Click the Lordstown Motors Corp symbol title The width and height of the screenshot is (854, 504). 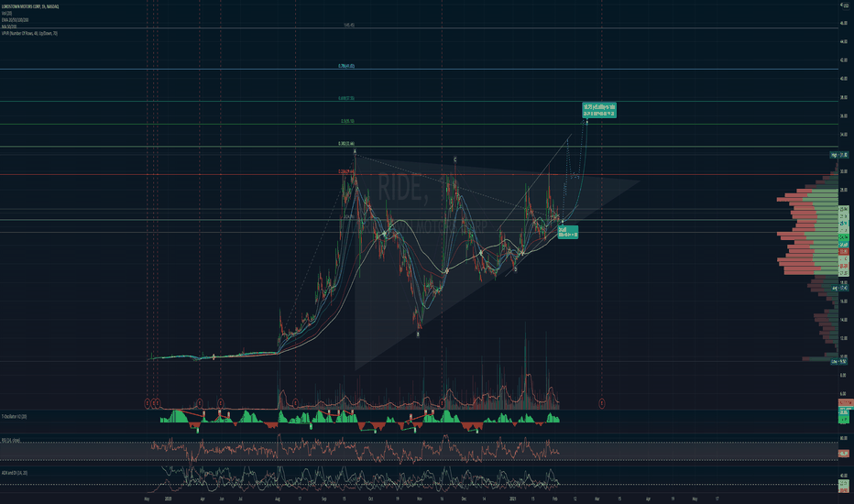click(30, 6)
